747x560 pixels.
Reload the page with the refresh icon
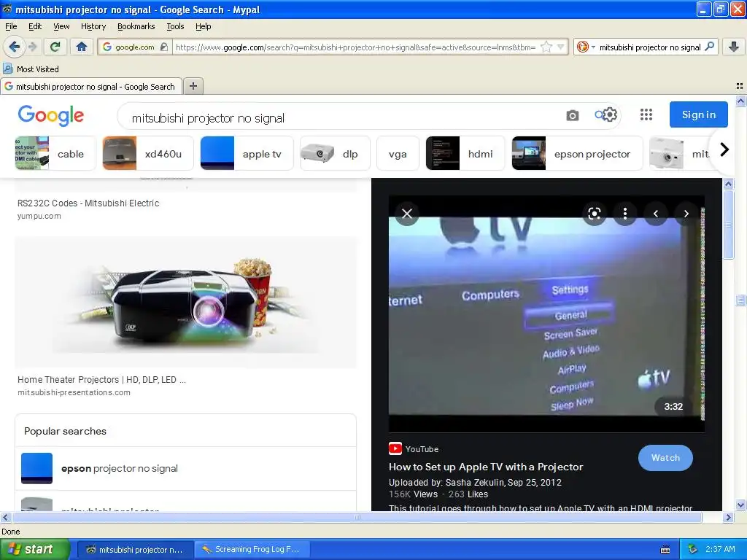[55, 47]
